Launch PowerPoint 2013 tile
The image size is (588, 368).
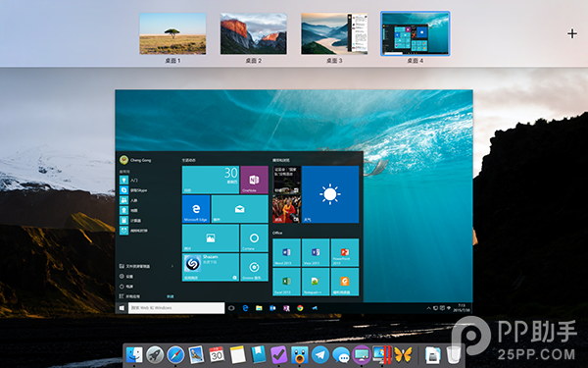click(345, 252)
